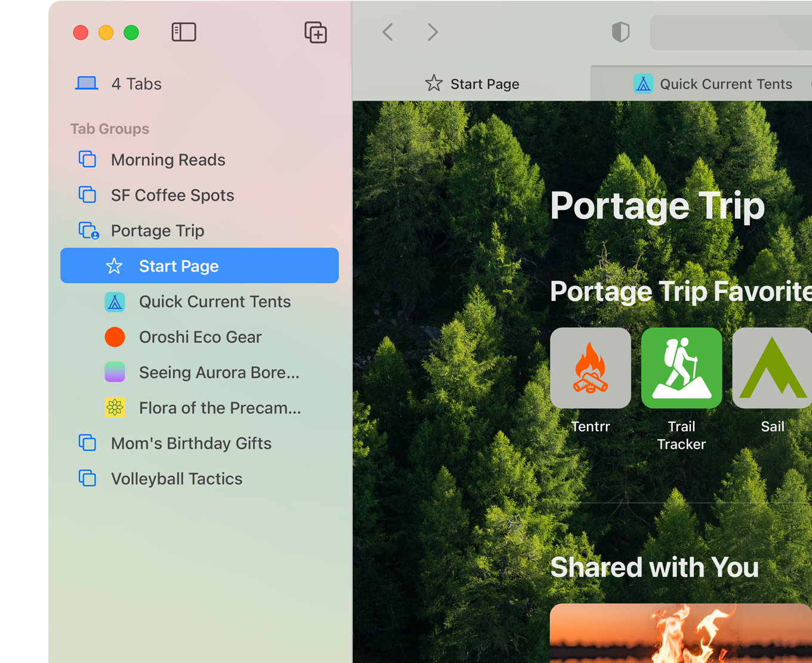Open the Tentrr favorite icon
812x663 pixels.
coord(590,368)
